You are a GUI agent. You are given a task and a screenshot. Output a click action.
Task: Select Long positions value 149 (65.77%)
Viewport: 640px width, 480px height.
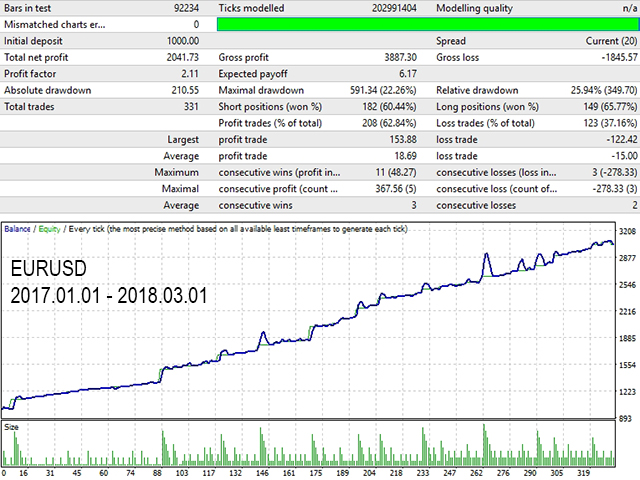point(610,107)
